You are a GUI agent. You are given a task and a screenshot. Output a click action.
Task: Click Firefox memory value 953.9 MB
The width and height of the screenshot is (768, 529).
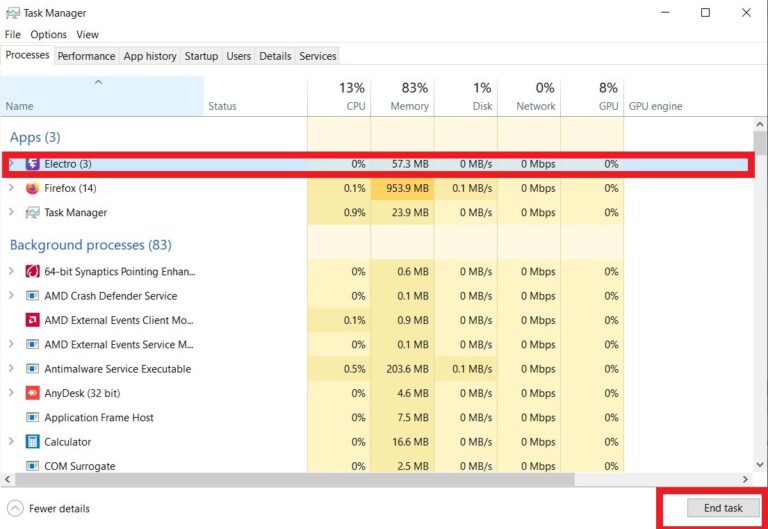(x=407, y=188)
